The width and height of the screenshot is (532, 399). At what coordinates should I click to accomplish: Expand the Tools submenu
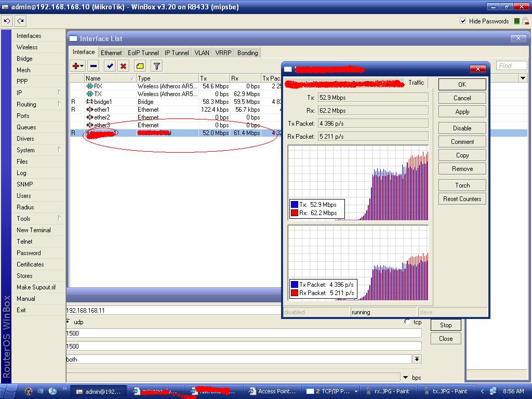[x=59, y=218]
